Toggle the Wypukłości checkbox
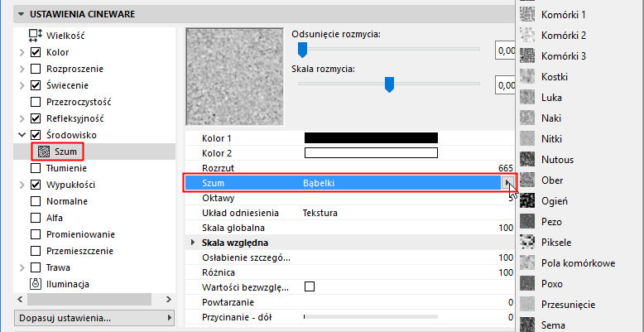Screen dimensions: 644x332 point(36,185)
